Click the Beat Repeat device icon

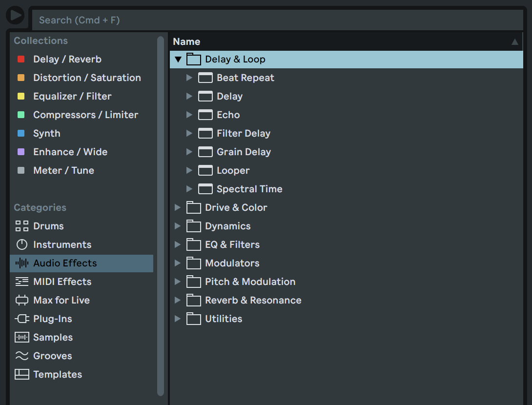[205, 78]
